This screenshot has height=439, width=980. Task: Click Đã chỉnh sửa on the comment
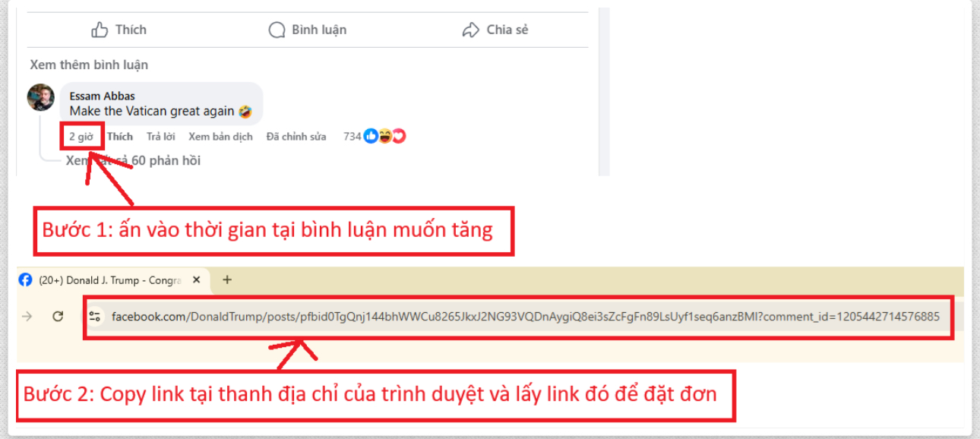click(296, 137)
